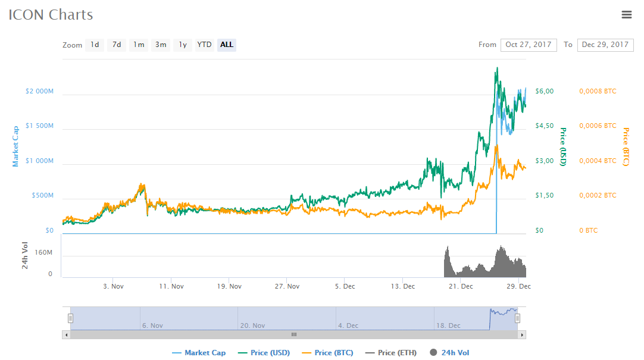
Task: Click the navigator horizontal scrollbar thumb
Action: pyautogui.click(x=294, y=335)
